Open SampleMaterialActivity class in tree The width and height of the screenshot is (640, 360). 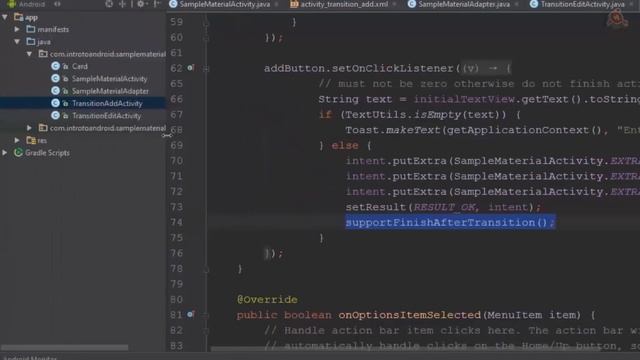pyautogui.click(x=109, y=79)
